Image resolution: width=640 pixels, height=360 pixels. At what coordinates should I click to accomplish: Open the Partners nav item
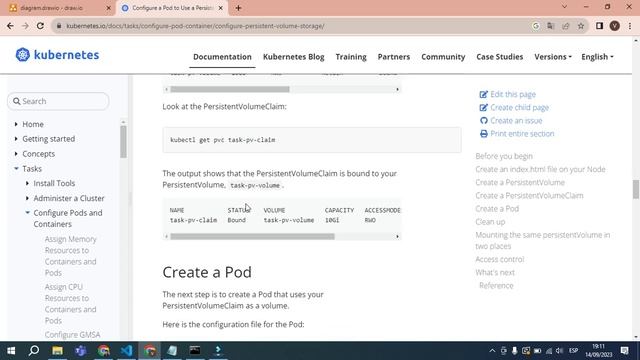click(x=393, y=57)
